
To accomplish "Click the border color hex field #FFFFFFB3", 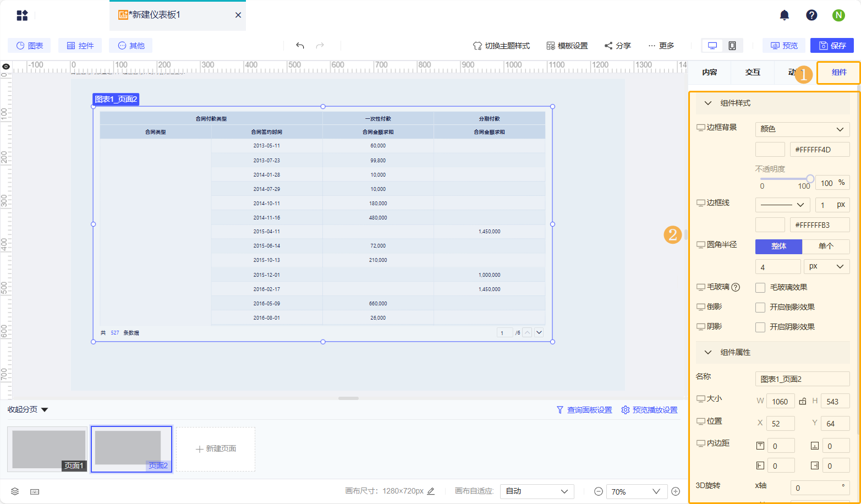I will [x=820, y=224].
